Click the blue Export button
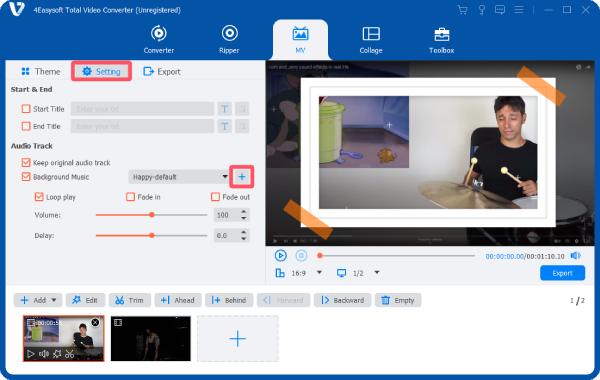The height and width of the screenshot is (380, 600). point(562,273)
